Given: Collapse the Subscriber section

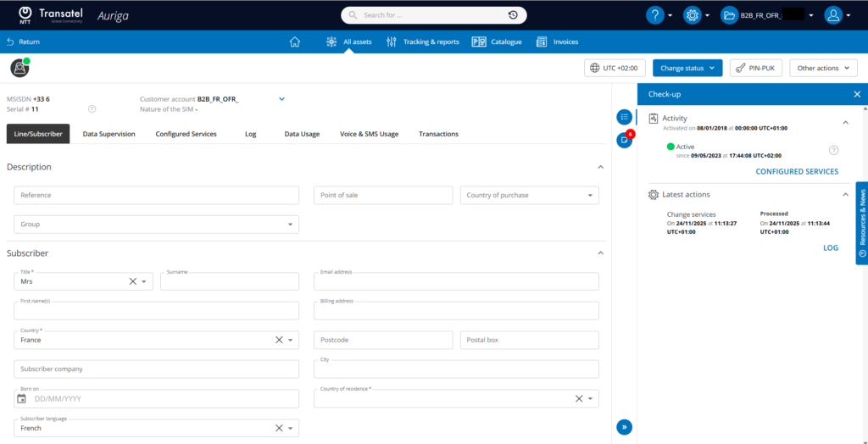Looking at the screenshot, I should pos(601,253).
